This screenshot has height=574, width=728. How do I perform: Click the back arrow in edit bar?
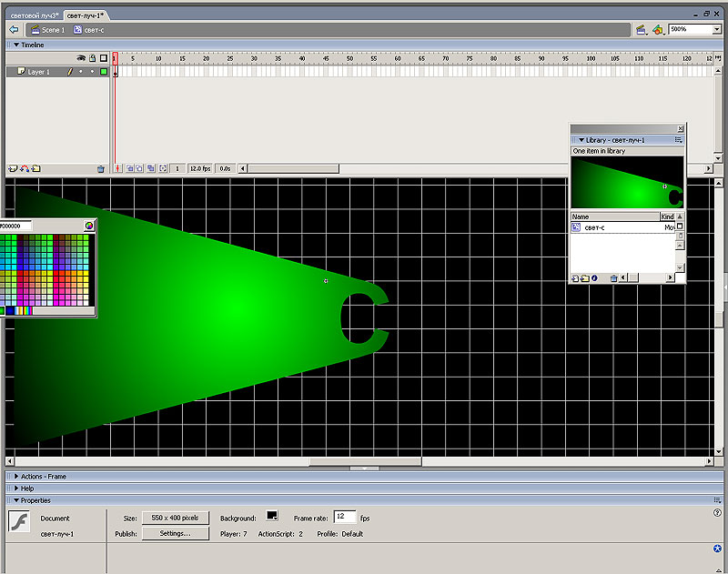(x=14, y=30)
